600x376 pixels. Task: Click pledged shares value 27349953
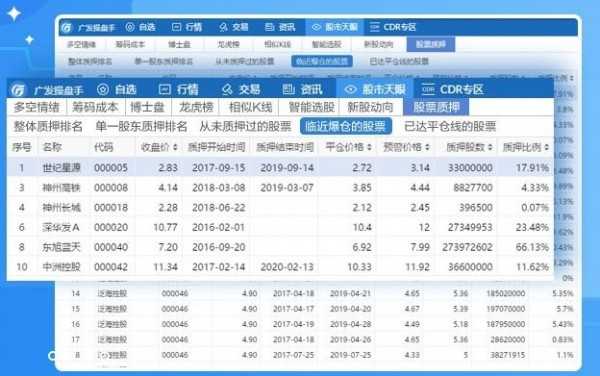click(470, 228)
